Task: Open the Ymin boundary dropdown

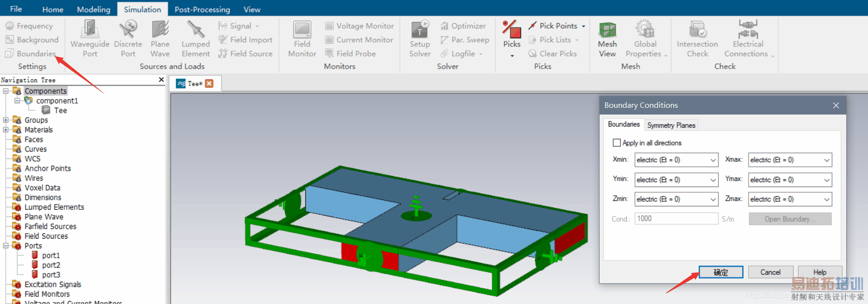Action: 677,180
